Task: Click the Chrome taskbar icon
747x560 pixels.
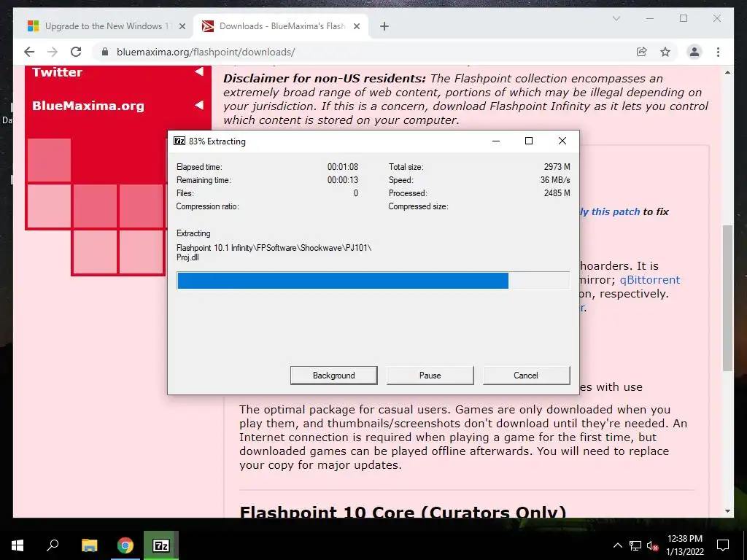Action: tap(125, 545)
